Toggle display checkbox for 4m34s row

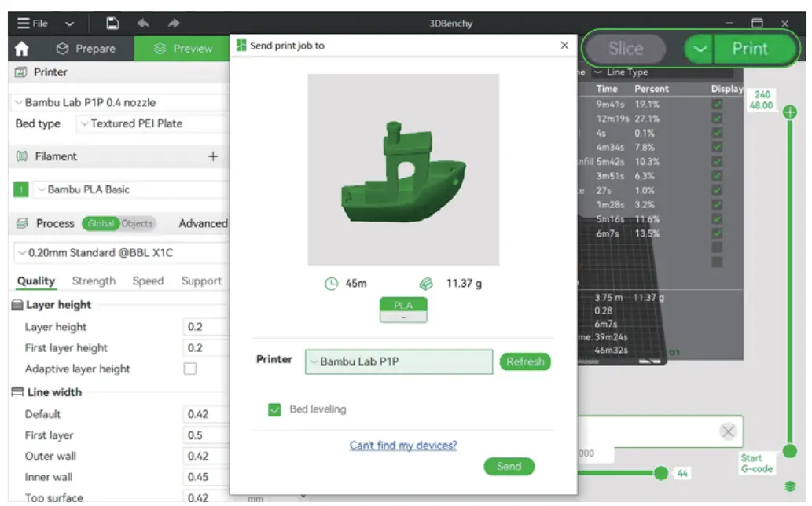(717, 148)
